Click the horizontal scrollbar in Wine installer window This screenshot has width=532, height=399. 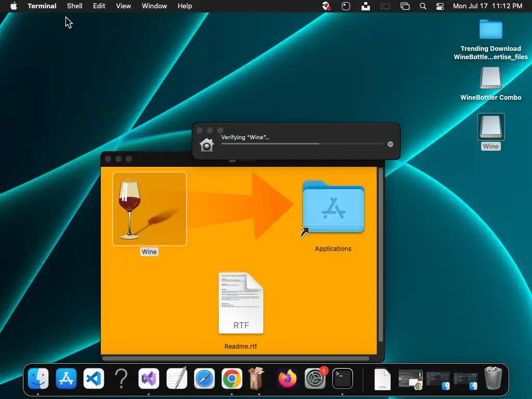click(235, 358)
